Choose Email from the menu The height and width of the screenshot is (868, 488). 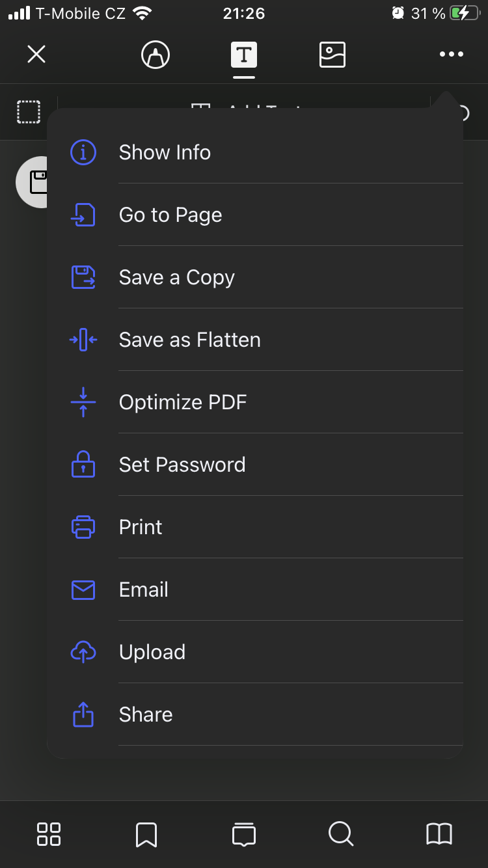click(x=143, y=590)
